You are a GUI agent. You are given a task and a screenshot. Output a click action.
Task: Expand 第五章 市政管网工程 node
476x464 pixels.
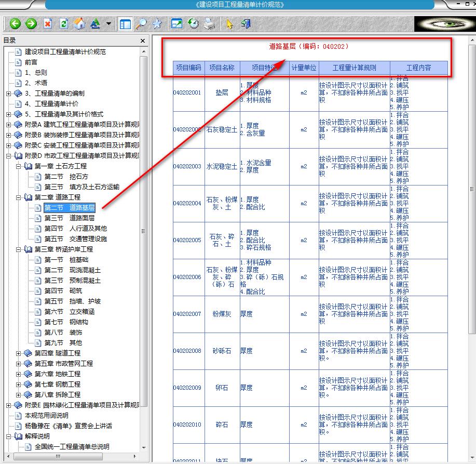(18, 364)
